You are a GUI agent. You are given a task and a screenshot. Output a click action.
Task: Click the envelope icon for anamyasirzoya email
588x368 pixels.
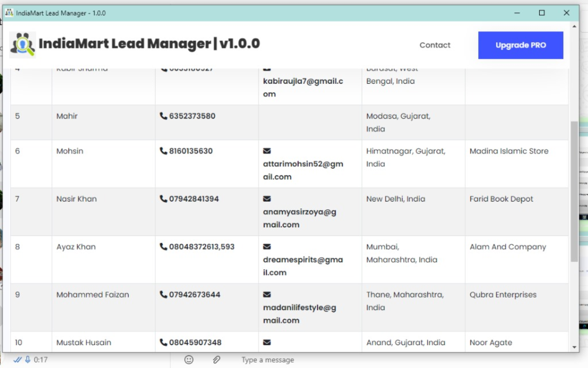(267, 199)
